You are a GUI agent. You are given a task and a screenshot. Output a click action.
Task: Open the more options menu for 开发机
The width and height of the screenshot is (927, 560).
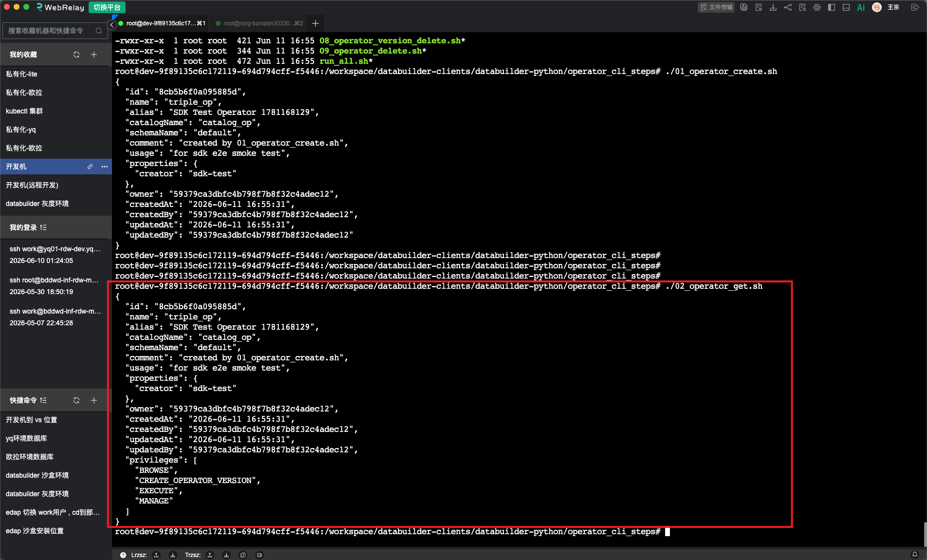pyautogui.click(x=105, y=167)
